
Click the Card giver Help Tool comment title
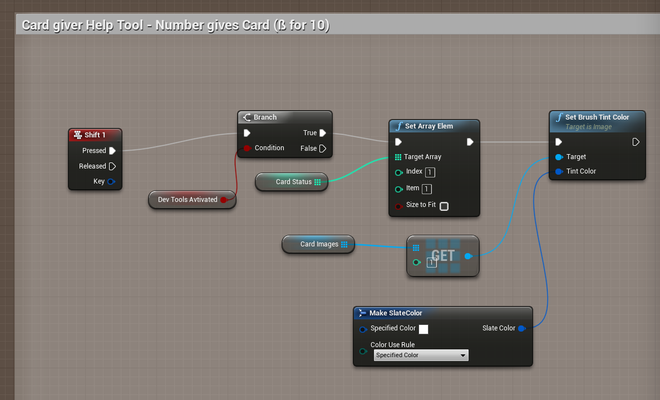coord(176,25)
